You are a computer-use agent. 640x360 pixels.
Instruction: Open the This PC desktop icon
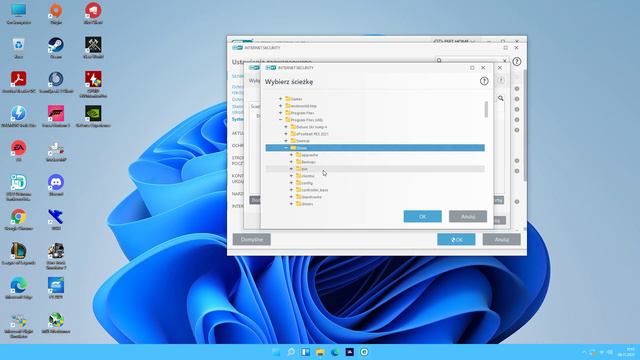18,13
